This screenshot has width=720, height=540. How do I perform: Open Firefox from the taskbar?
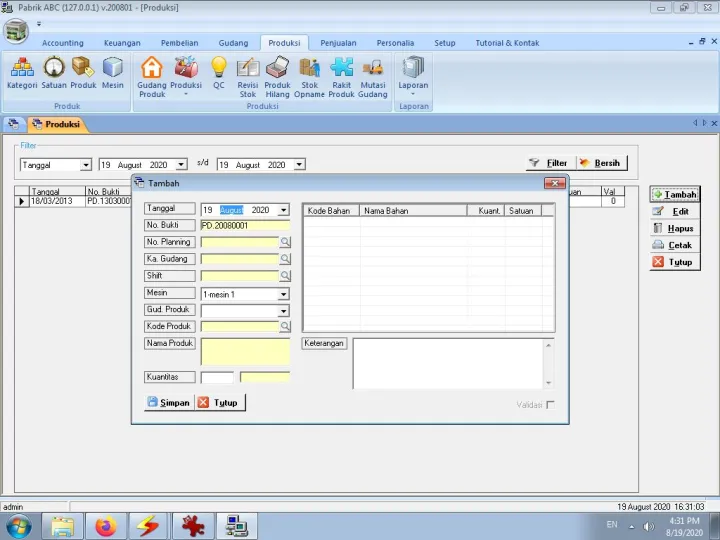[106, 525]
